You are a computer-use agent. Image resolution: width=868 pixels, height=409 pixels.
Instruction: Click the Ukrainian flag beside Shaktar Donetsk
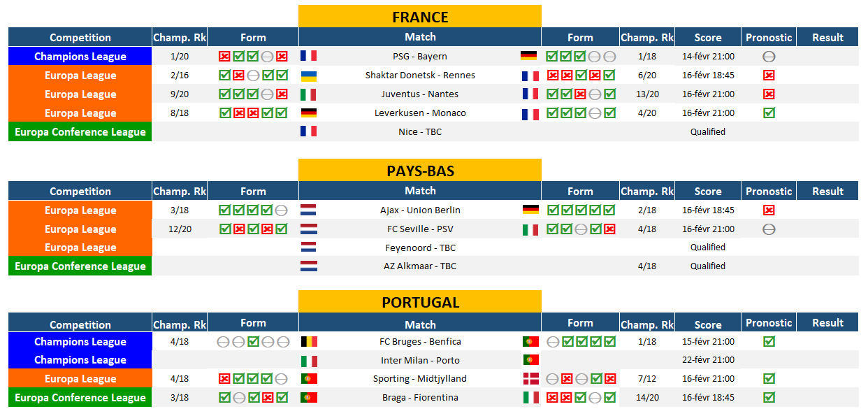pos(308,76)
